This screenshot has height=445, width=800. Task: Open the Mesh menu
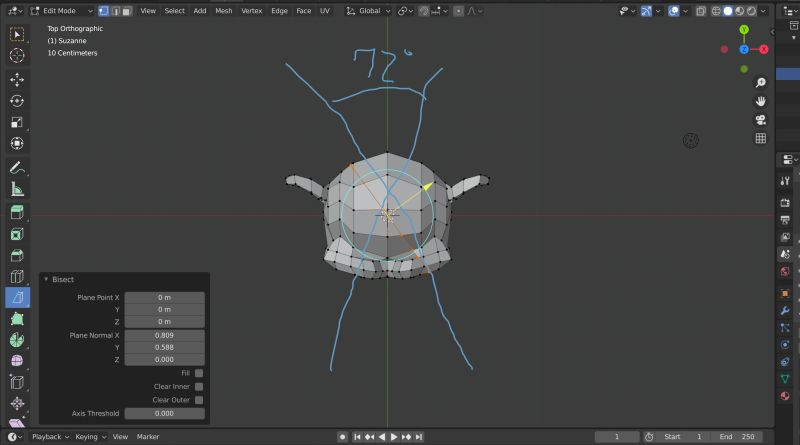[x=223, y=11]
